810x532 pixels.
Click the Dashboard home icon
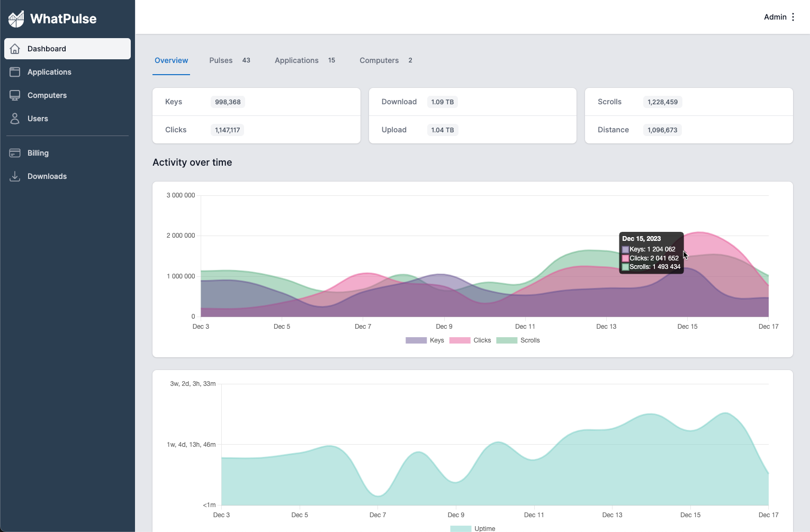click(15, 49)
